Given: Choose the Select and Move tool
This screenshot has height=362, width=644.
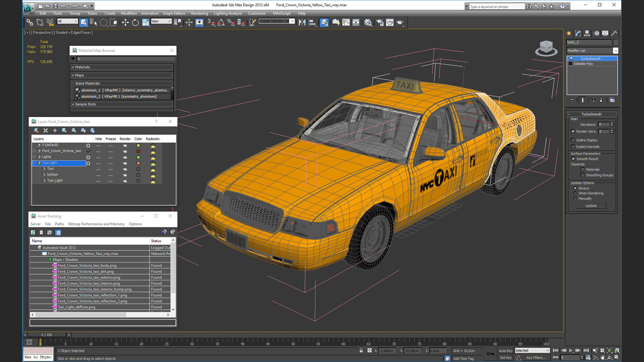Looking at the screenshot, I should [125, 22].
